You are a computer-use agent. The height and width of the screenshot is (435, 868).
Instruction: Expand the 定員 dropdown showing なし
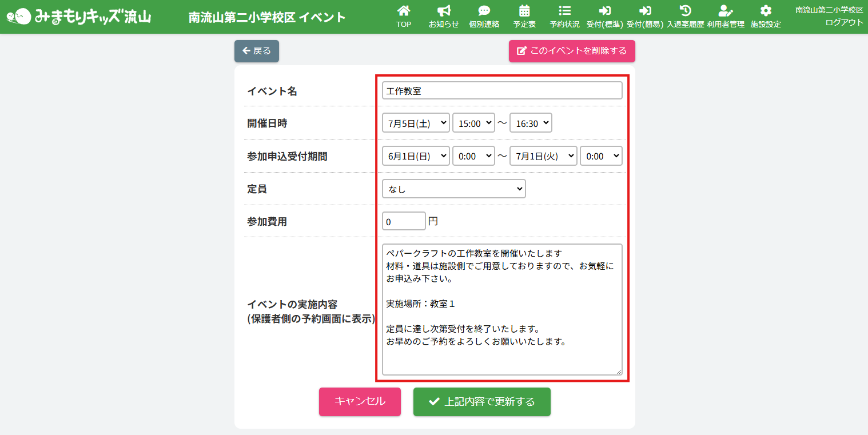pos(453,189)
